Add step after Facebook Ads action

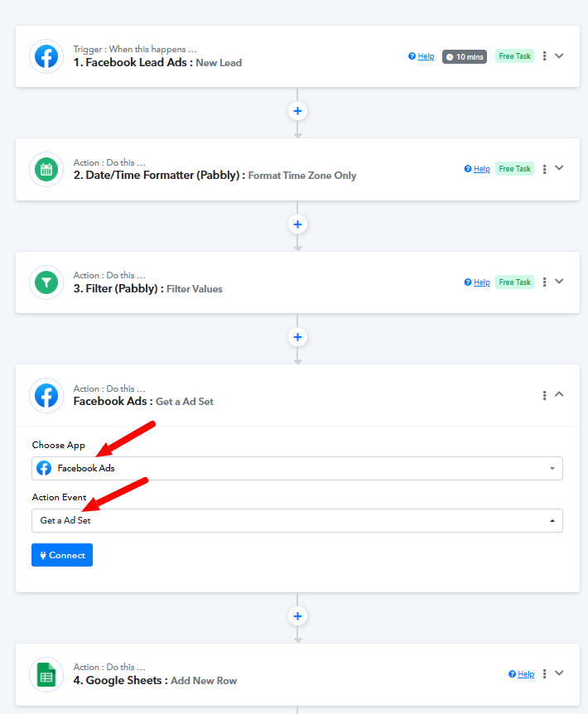tap(297, 616)
